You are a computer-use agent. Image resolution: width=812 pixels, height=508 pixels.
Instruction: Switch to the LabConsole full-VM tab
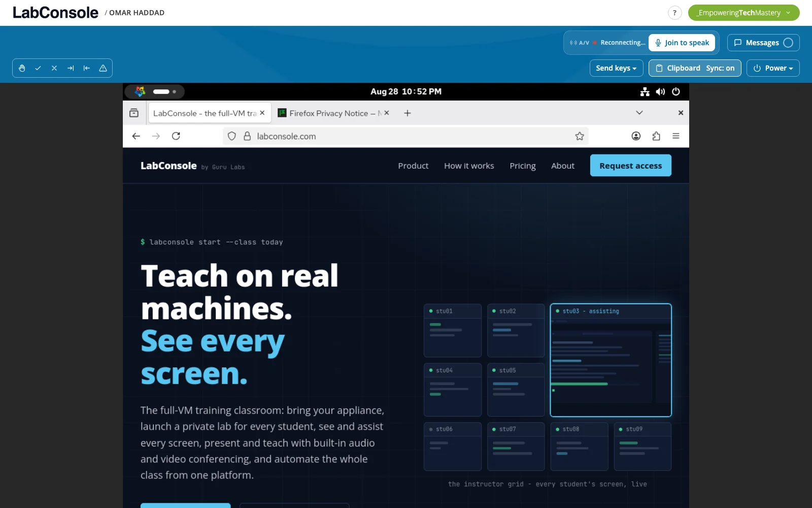[205, 113]
